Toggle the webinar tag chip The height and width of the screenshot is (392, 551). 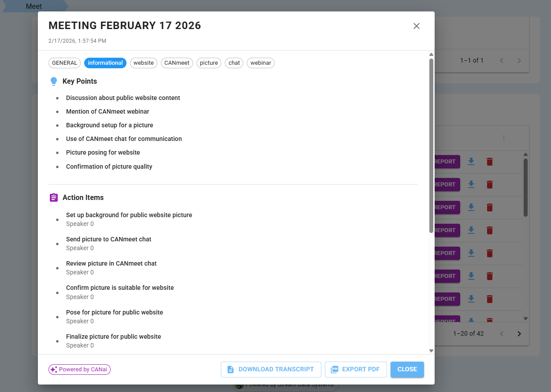261,63
